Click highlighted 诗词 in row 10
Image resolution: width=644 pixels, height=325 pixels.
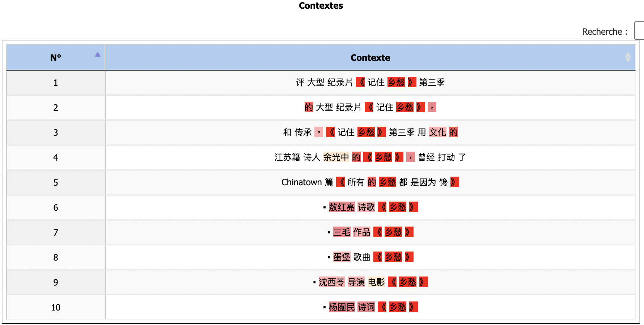click(x=366, y=307)
